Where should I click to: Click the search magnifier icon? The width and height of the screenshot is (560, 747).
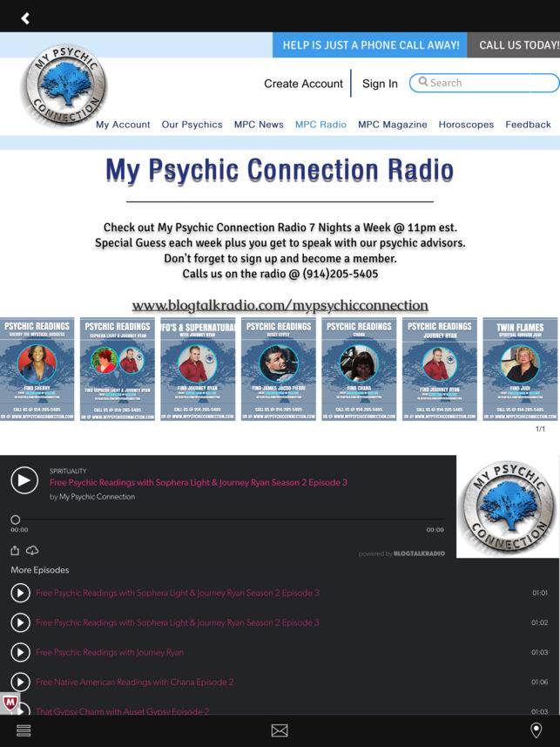[423, 82]
